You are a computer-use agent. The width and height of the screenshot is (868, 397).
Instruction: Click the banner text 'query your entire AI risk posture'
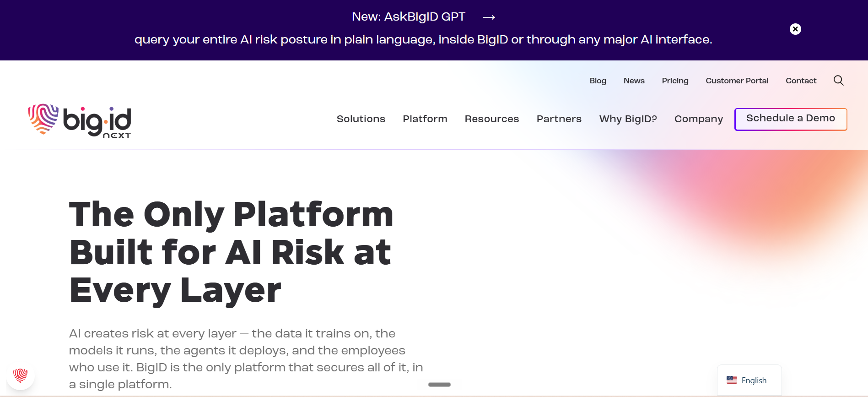tap(423, 40)
